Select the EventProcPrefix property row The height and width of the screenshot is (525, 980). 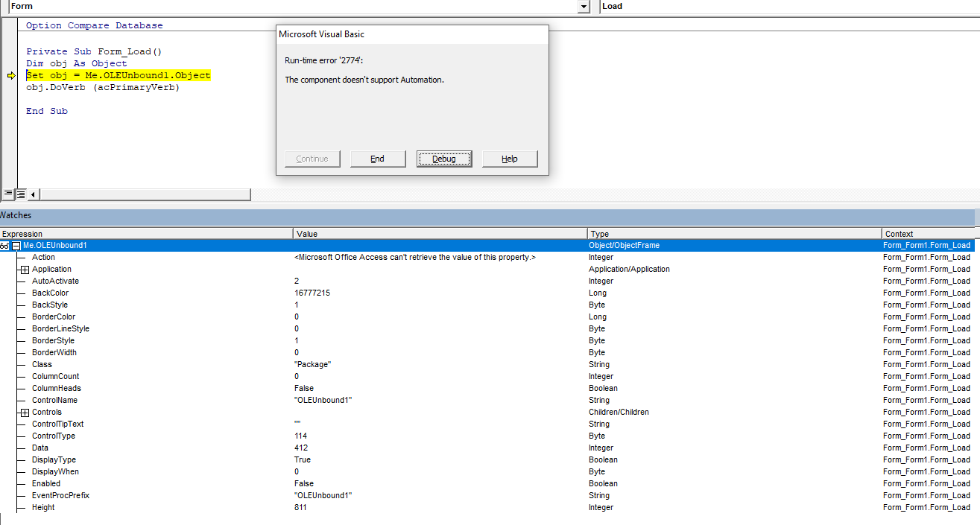(487, 495)
